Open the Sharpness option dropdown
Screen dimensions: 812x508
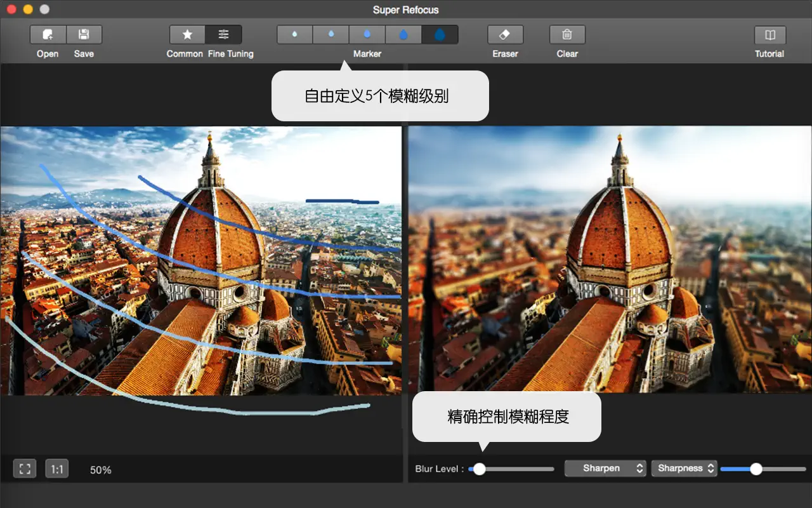pyautogui.click(x=684, y=468)
